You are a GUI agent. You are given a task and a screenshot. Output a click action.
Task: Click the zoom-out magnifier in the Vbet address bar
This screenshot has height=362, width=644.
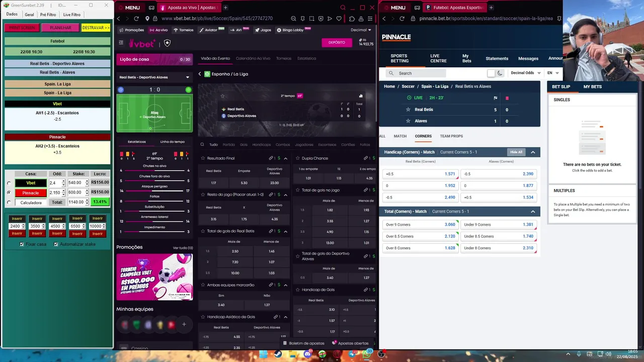pyautogui.click(x=293, y=19)
